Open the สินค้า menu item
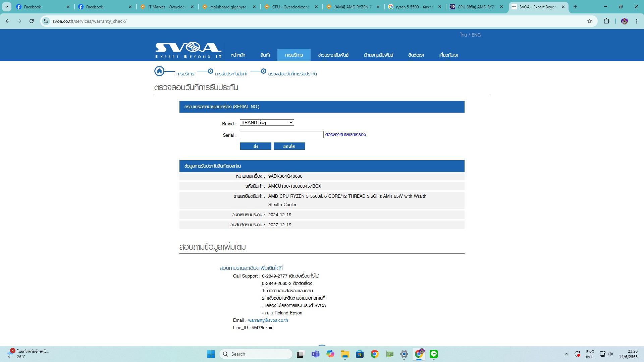The width and height of the screenshot is (644, 362). [265, 55]
